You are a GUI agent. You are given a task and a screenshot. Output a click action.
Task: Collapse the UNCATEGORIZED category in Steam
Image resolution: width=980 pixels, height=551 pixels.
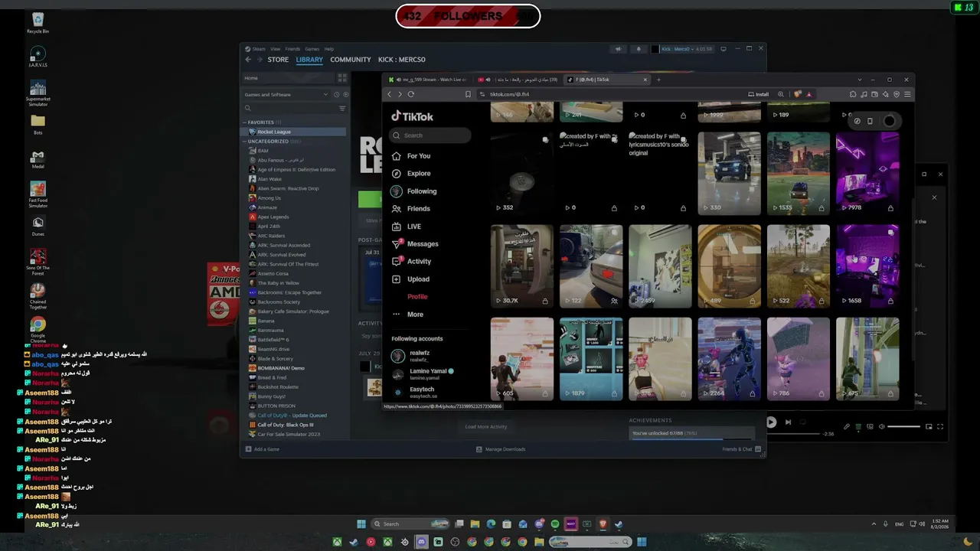pyautogui.click(x=244, y=142)
